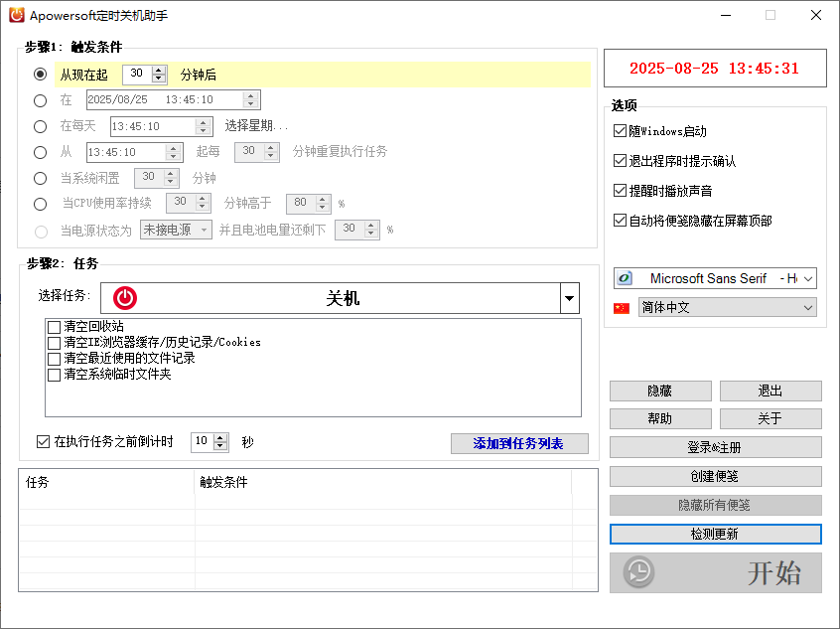Click the battery percent field showing 30
Screen dimensions: 840x629
click(350, 230)
